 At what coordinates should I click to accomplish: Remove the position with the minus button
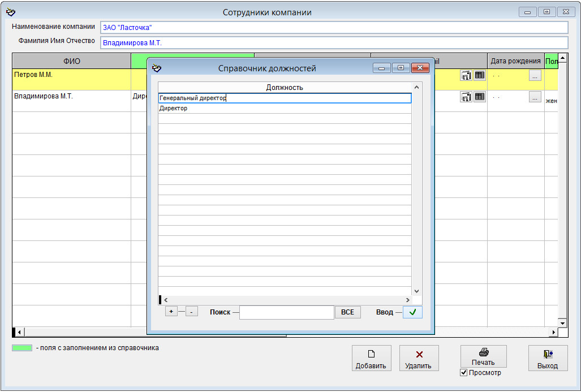click(191, 312)
